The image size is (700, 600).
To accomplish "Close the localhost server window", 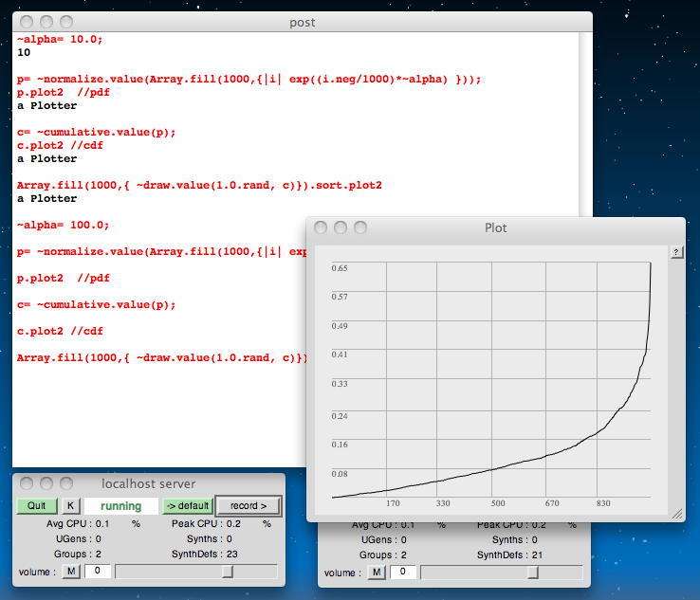I will pyautogui.click(x=28, y=483).
